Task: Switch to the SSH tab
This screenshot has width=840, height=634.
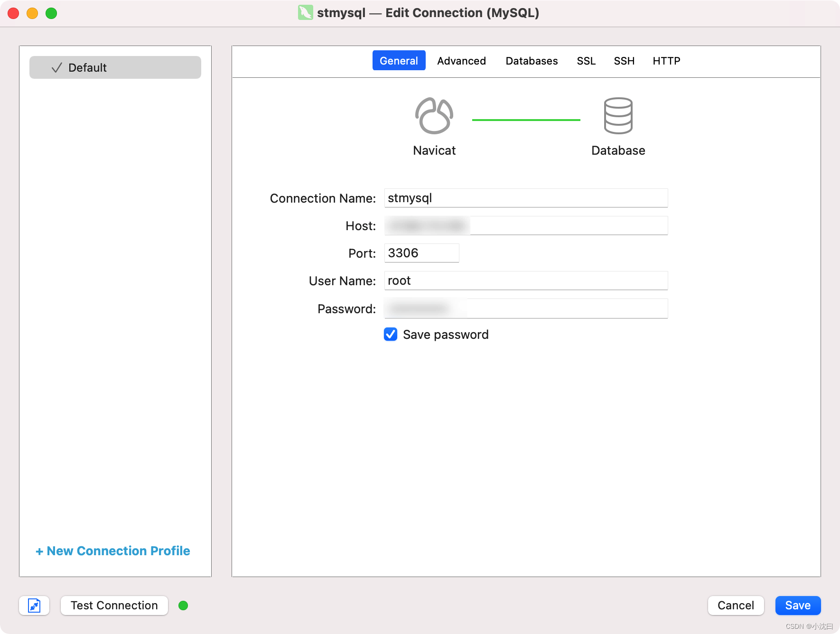Action: [x=624, y=61]
